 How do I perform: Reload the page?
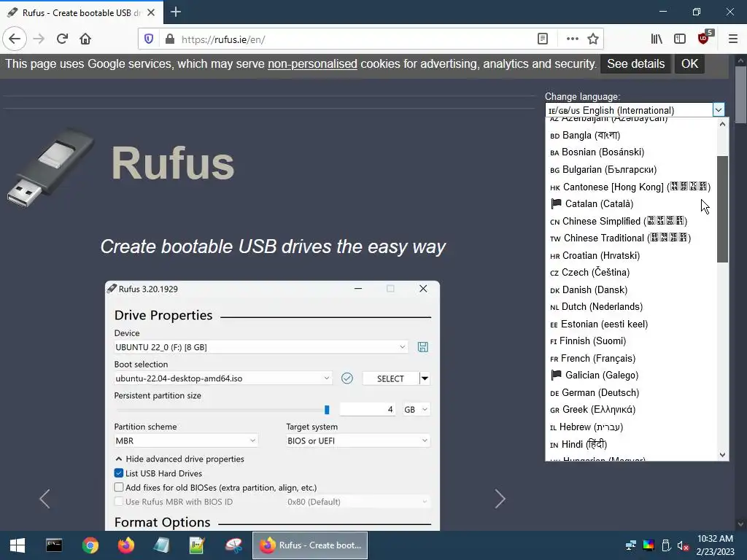pyautogui.click(x=62, y=39)
